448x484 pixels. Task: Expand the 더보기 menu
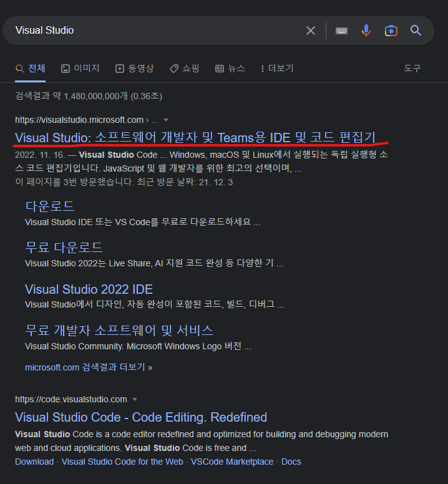(x=277, y=68)
